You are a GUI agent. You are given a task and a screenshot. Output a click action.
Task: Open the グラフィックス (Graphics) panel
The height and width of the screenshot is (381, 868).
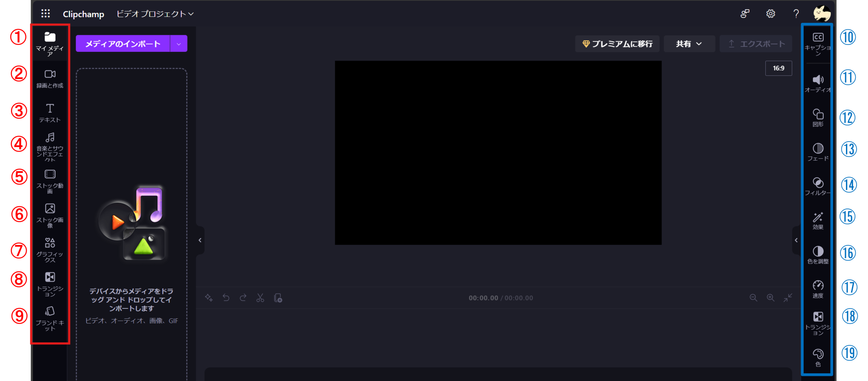(50, 250)
